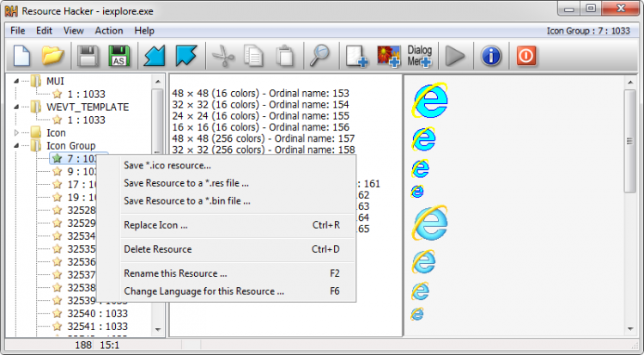
Task: Click the blue right-down arrow icon
Action: (x=186, y=56)
